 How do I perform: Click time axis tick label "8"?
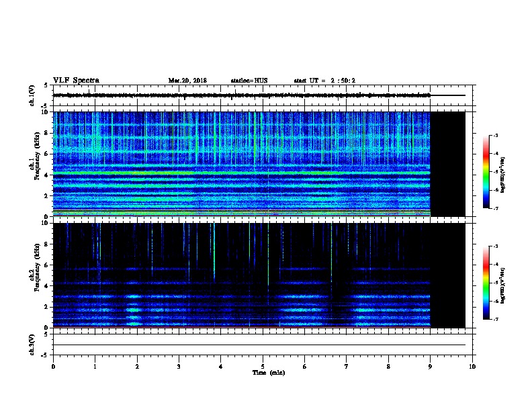[388, 367]
